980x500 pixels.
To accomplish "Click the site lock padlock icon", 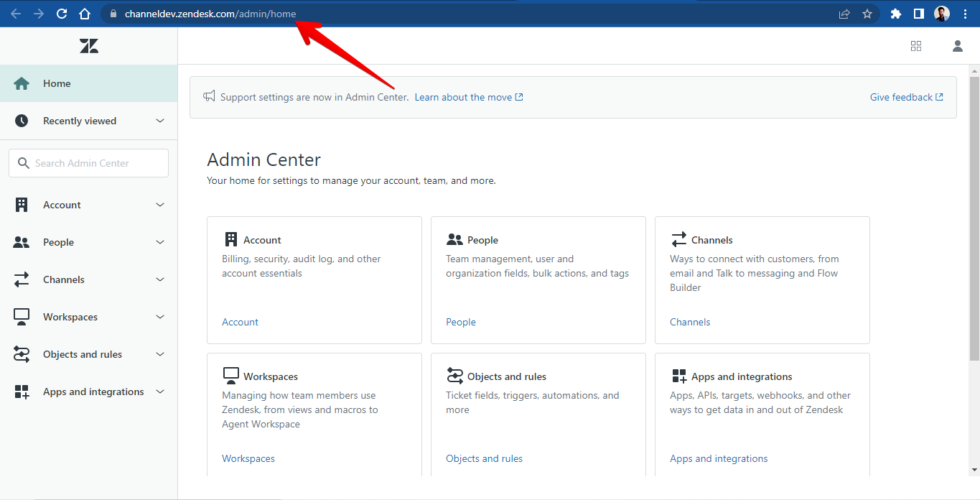I will 113,14.
